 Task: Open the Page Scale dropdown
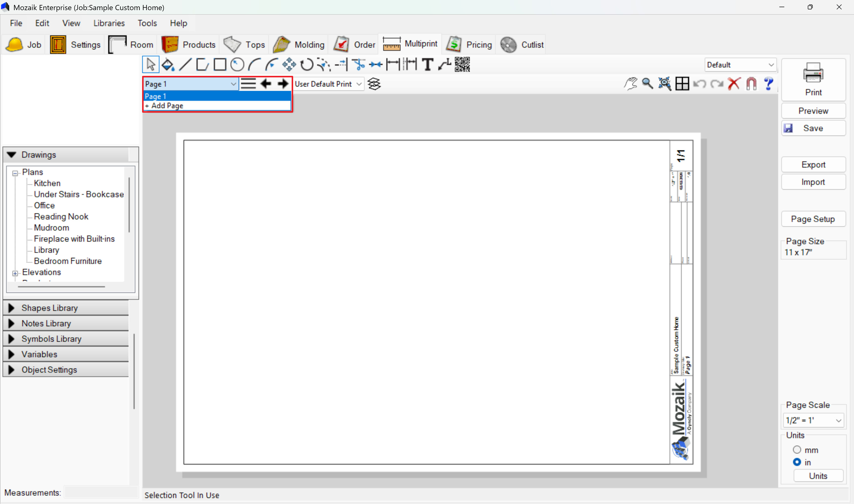coord(813,420)
